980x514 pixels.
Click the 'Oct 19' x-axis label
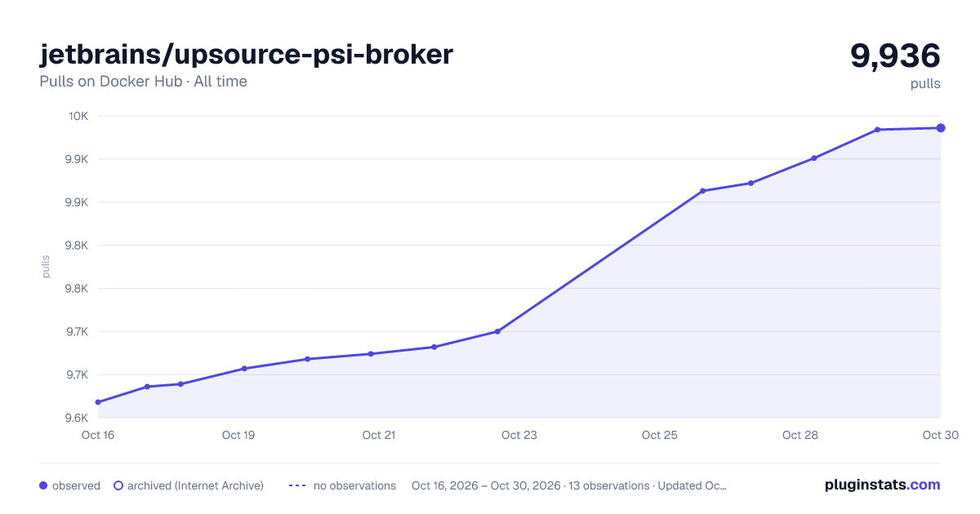[x=238, y=435]
